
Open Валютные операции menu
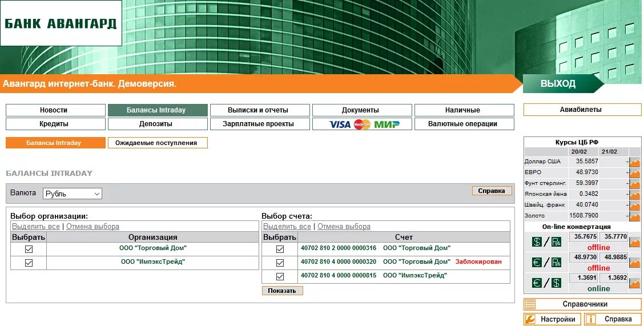[x=464, y=124]
